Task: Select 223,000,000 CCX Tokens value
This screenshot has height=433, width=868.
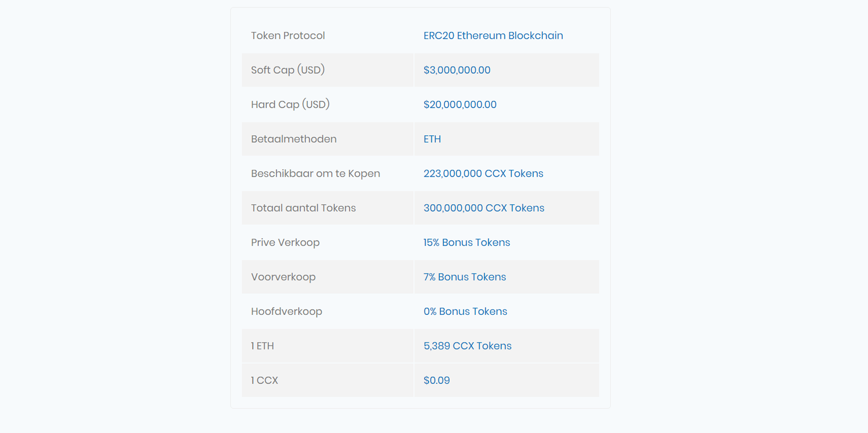Action: coord(483,173)
